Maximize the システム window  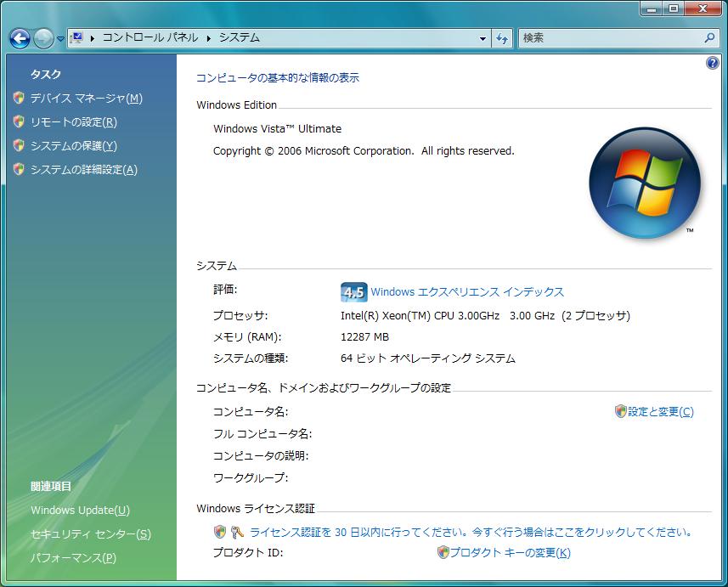(x=674, y=8)
